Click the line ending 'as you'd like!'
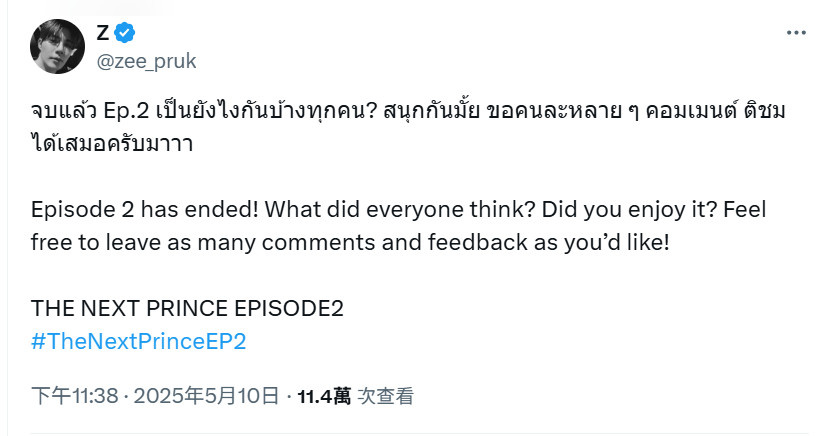The width and height of the screenshot is (827, 436). click(350, 243)
